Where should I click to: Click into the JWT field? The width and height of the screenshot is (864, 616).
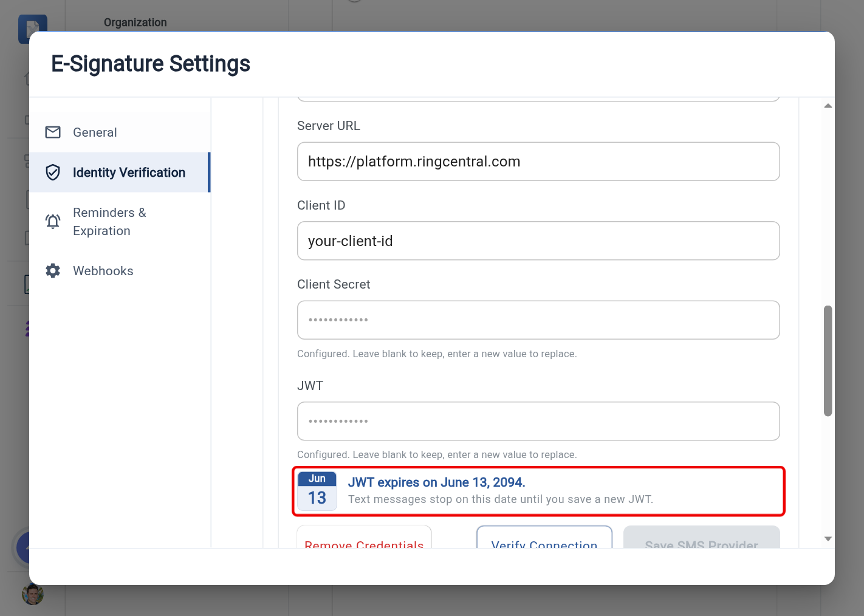click(538, 421)
